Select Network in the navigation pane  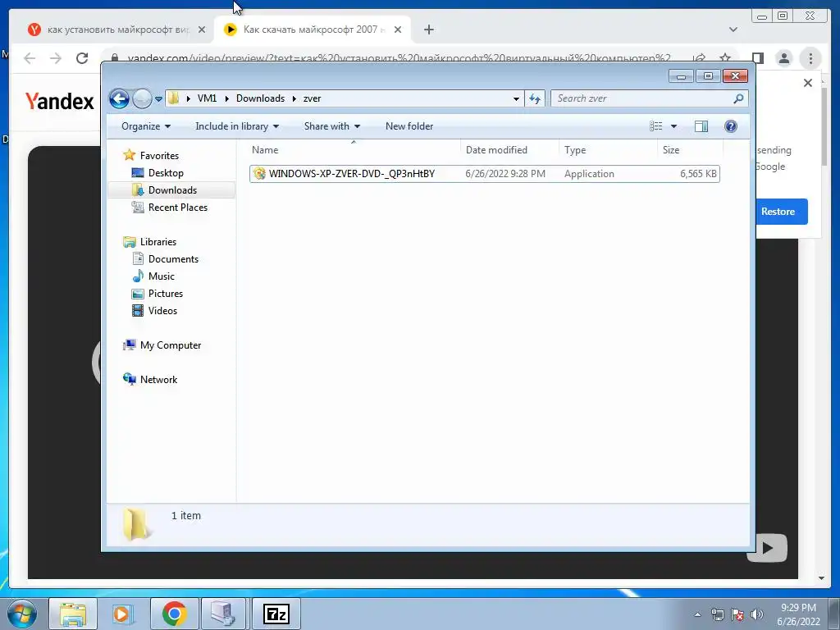(x=158, y=379)
